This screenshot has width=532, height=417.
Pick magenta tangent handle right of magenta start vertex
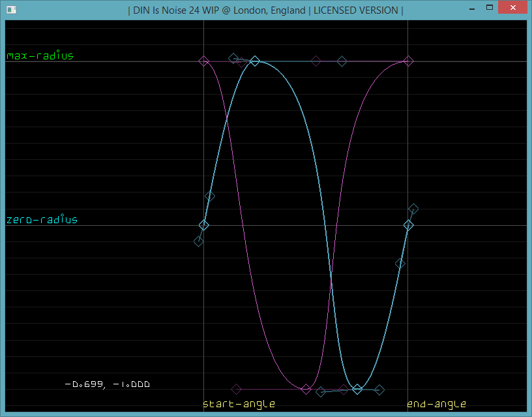[241, 63]
